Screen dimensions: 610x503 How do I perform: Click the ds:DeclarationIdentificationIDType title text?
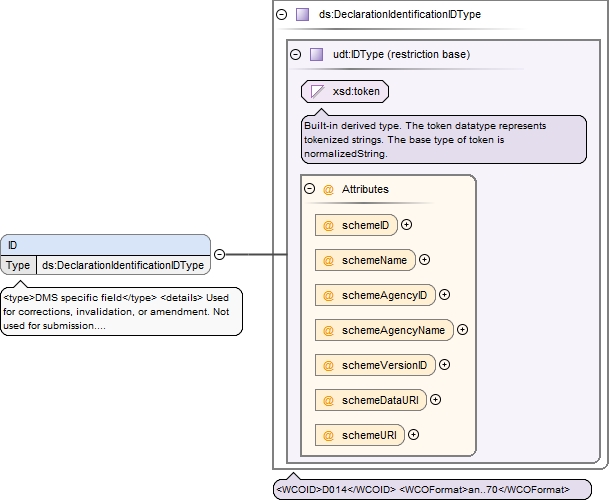400,14
